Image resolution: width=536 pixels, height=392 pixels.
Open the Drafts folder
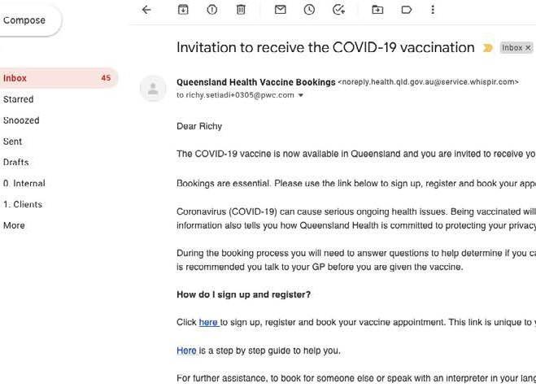[16, 162]
